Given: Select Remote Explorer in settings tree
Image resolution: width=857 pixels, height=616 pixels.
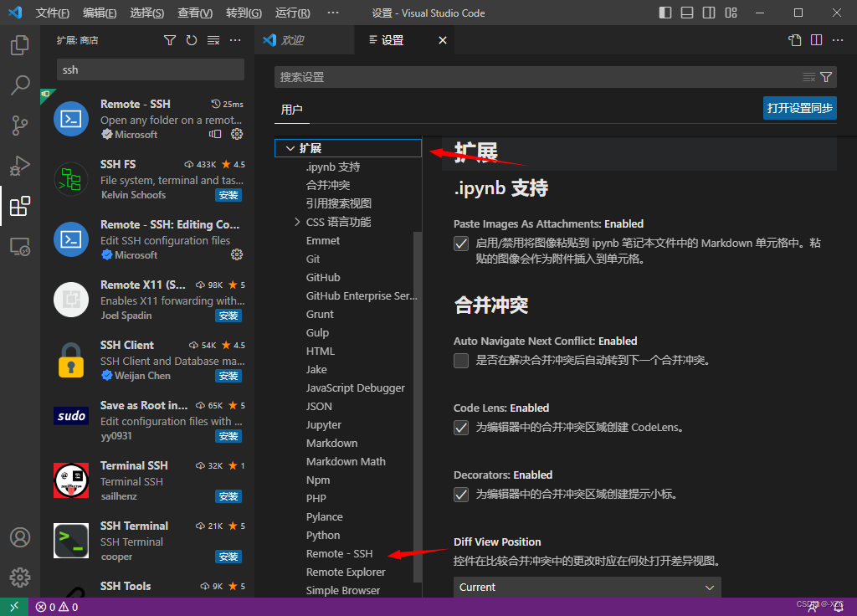Looking at the screenshot, I should coord(346,572).
